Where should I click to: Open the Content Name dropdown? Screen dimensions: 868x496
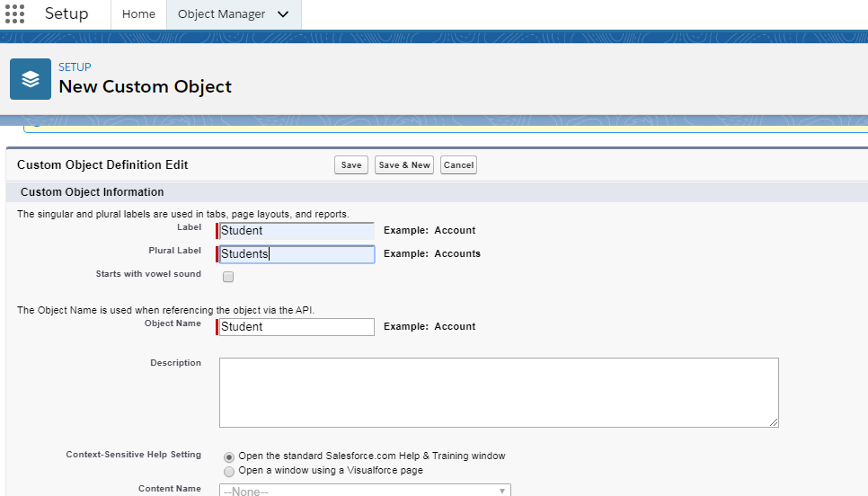[365, 491]
